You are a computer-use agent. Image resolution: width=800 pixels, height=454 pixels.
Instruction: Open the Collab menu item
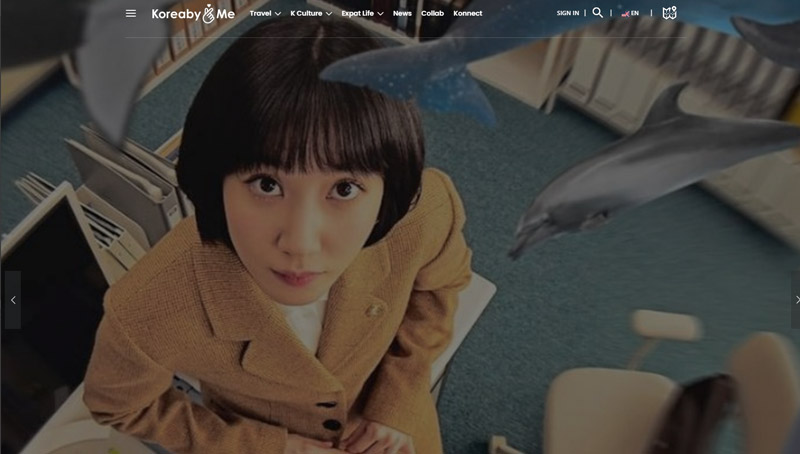(x=432, y=13)
